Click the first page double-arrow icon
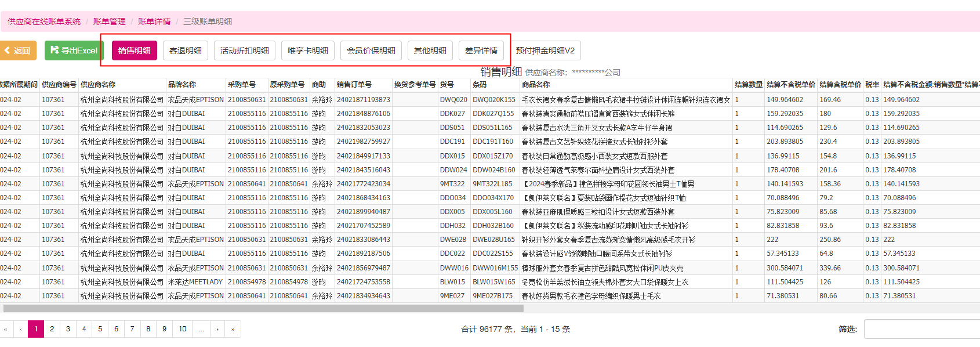Viewport: 980px width, 347px height. (6, 329)
